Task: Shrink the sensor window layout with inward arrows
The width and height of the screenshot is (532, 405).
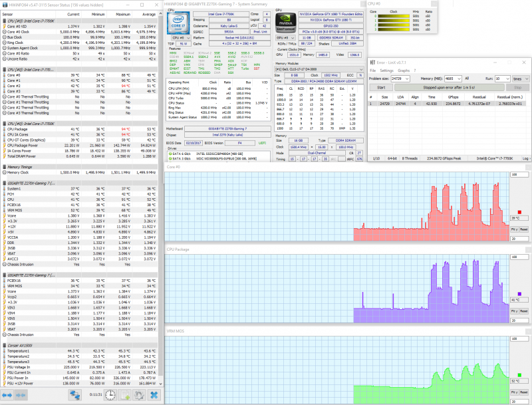Action: 21,395
